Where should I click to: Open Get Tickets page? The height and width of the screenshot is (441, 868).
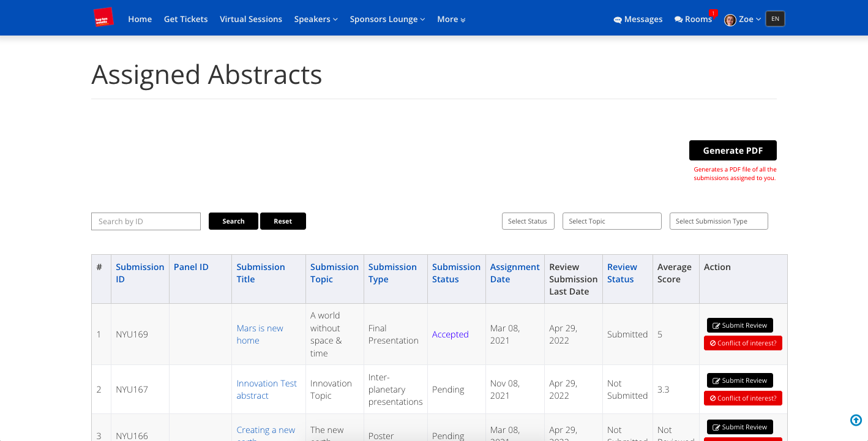tap(185, 19)
